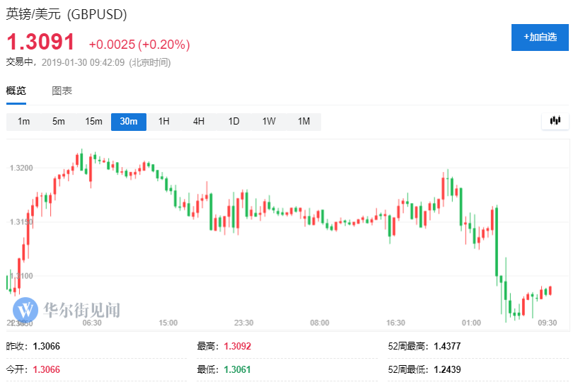Click the current price 1.3091
Viewport: 578px width, 392px height.
(x=40, y=42)
